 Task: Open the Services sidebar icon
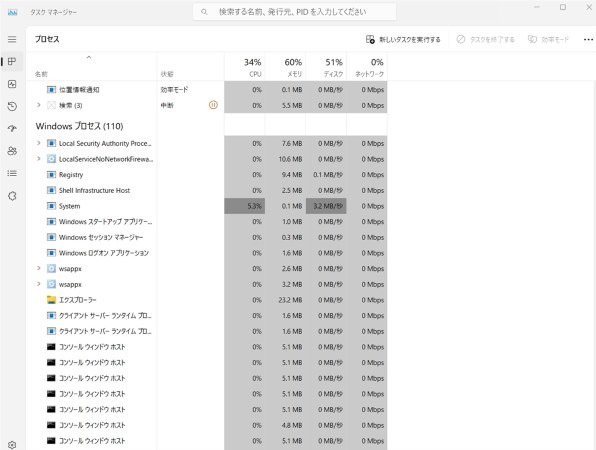point(12,196)
